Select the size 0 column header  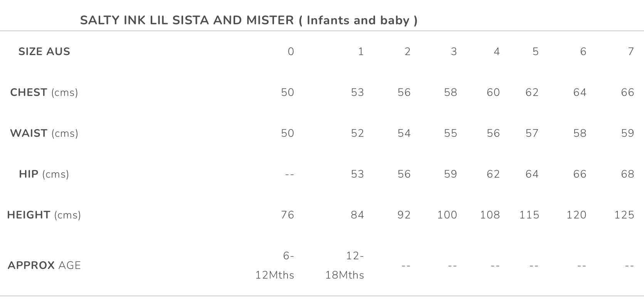[x=291, y=52]
